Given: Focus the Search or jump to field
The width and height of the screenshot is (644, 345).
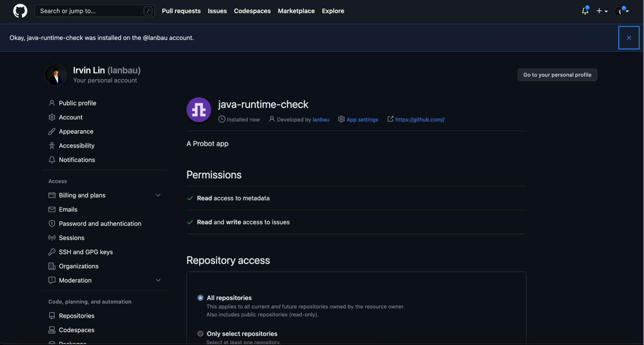Looking at the screenshot, I should coord(95,11).
